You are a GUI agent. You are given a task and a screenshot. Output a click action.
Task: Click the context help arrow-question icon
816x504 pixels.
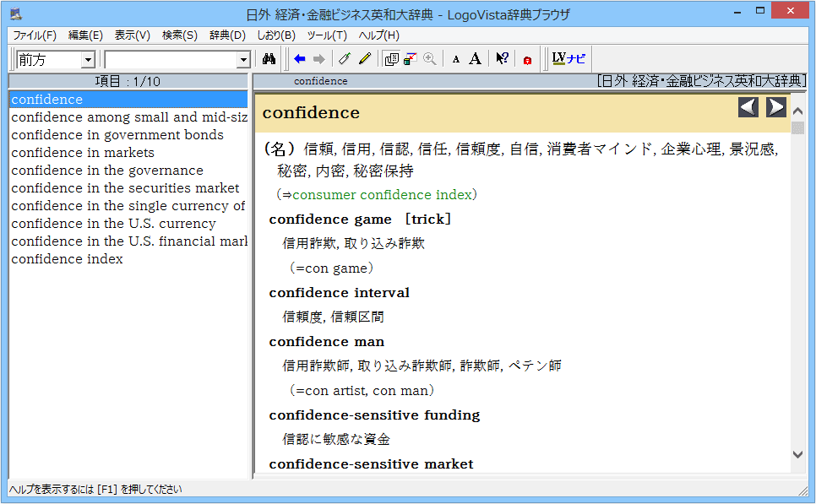(502, 59)
